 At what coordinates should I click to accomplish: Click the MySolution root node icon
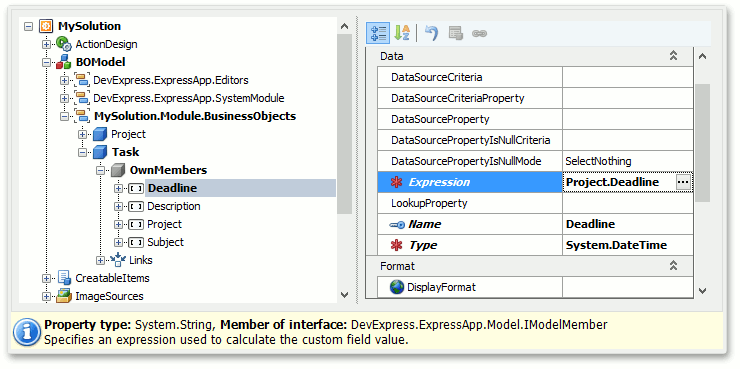coord(46,26)
